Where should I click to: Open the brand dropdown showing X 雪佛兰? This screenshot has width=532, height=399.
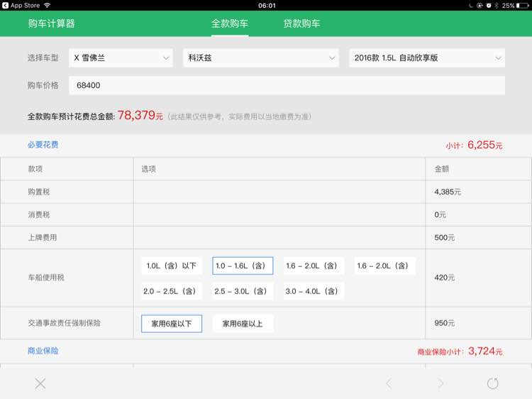click(x=121, y=58)
